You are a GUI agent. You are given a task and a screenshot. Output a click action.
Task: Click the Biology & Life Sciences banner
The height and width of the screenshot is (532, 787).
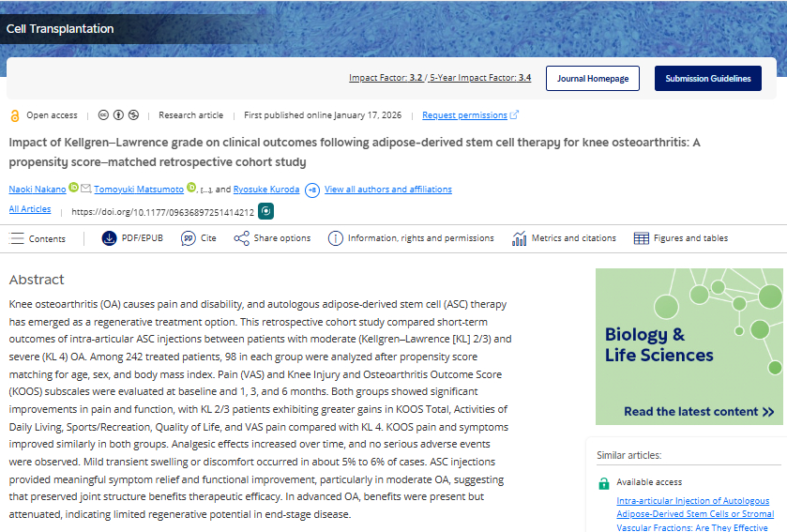(x=689, y=347)
